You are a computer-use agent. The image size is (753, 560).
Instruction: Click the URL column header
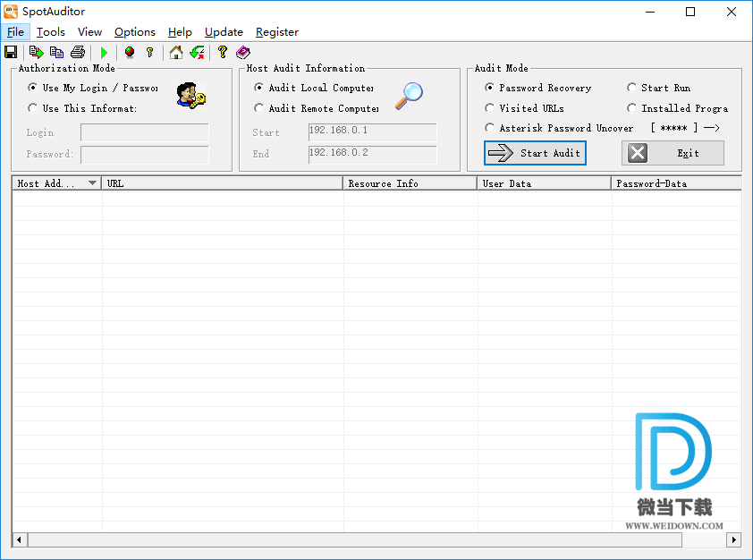[x=223, y=183]
